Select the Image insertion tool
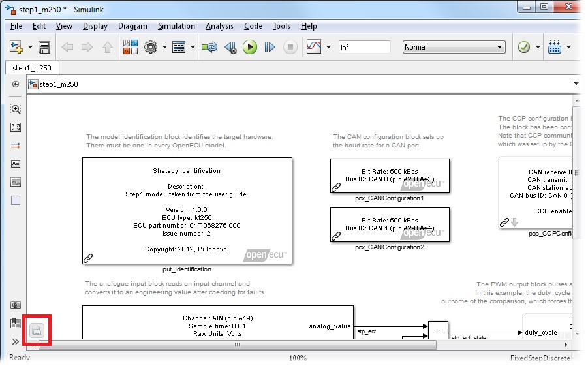 coord(16,182)
